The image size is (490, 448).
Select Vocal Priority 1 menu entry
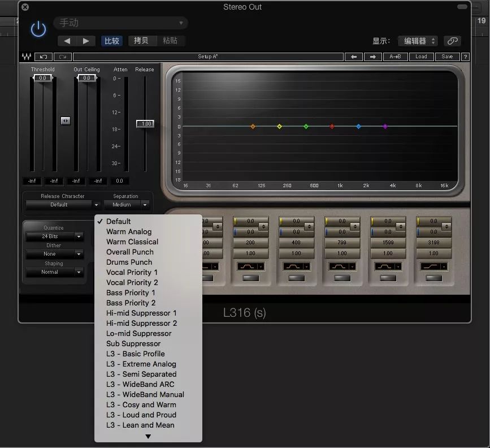point(148,272)
